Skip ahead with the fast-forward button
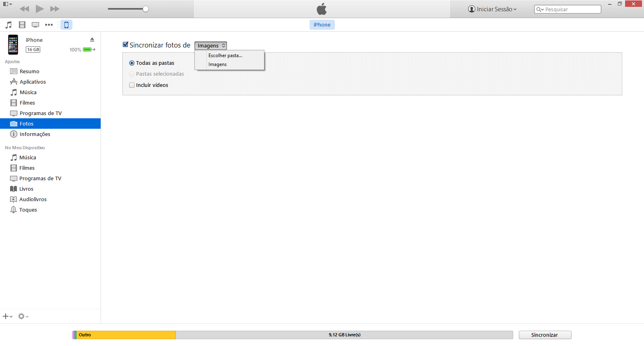The height and width of the screenshot is (346, 644). [55, 9]
